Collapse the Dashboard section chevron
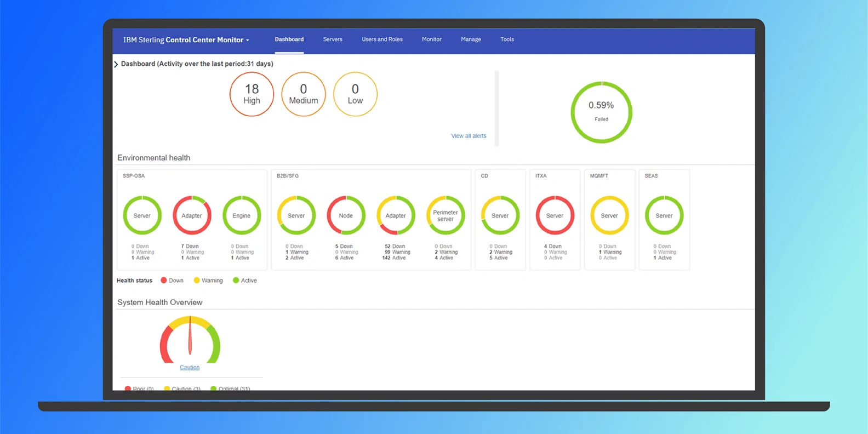Image resolution: width=868 pixels, height=434 pixels. click(116, 64)
